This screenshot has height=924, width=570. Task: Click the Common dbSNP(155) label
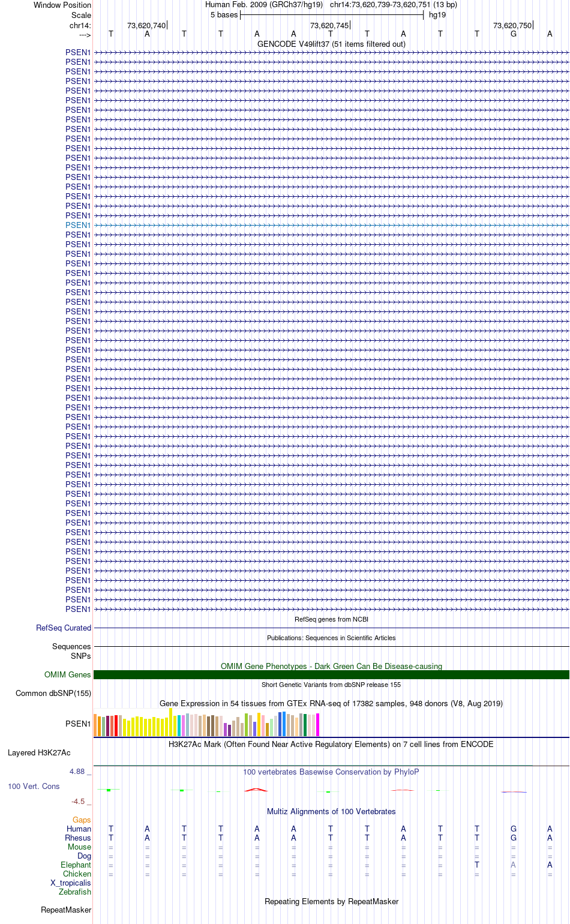(x=53, y=693)
